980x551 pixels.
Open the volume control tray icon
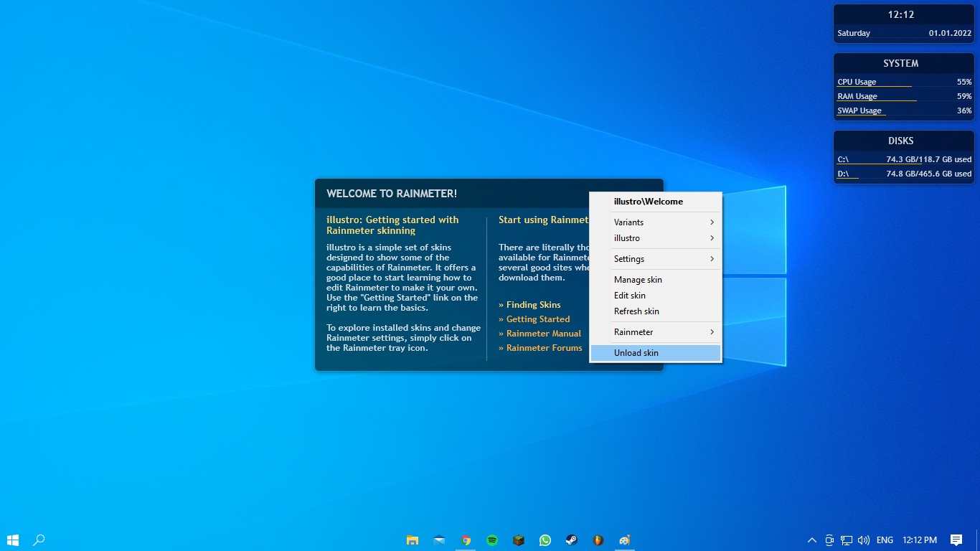[x=864, y=540]
